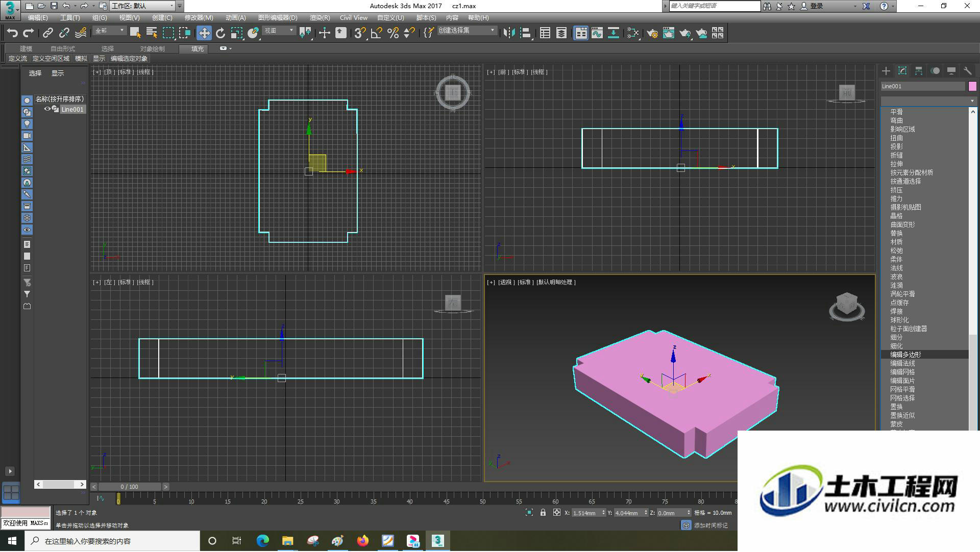Toggle Angle Snap in toolbar
980x552 pixels.
[377, 33]
